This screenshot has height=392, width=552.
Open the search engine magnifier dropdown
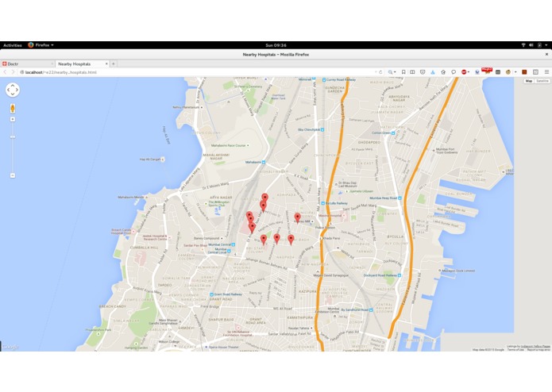pyautogui.click(x=392, y=72)
